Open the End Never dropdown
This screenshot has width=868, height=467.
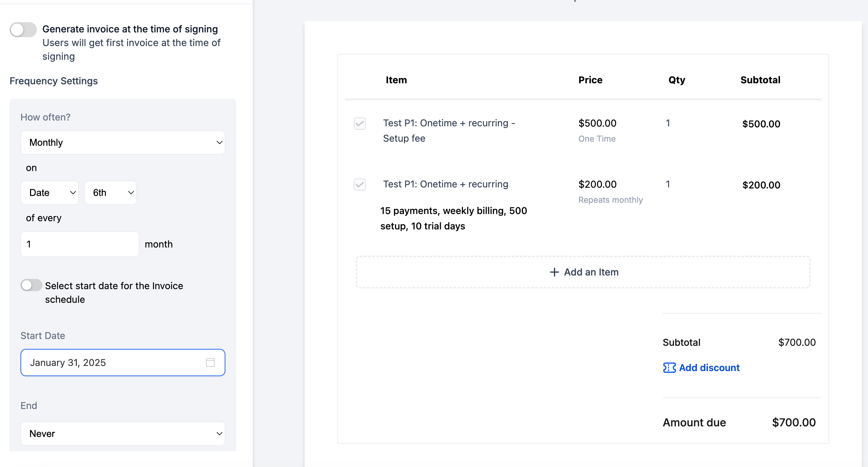[123, 434]
